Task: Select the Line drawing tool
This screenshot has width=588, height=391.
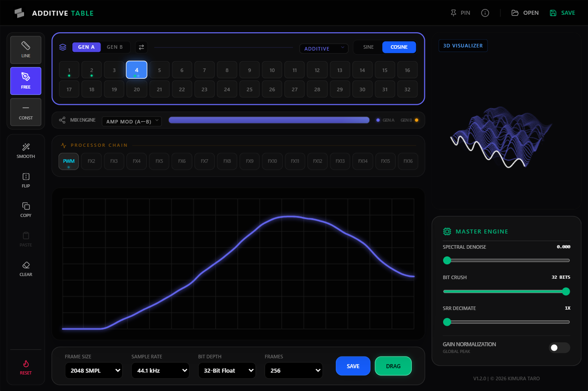Action: (x=26, y=50)
